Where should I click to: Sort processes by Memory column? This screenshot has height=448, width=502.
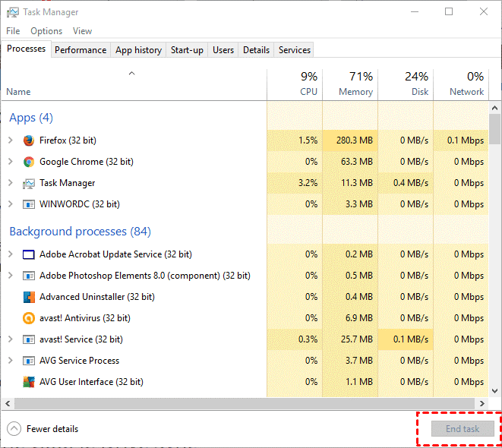coord(350,84)
